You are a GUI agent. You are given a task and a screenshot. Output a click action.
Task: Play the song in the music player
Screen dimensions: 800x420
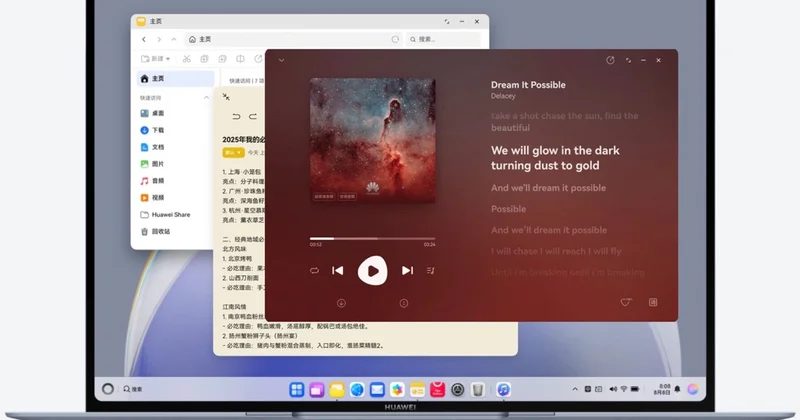pyautogui.click(x=372, y=270)
